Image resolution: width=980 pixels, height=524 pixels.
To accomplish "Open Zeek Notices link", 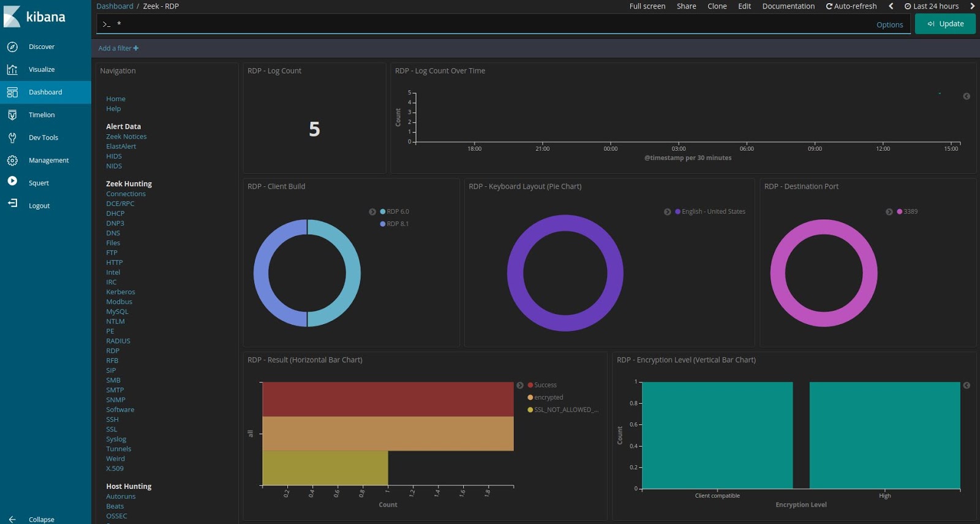I will [x=126, y=137].
